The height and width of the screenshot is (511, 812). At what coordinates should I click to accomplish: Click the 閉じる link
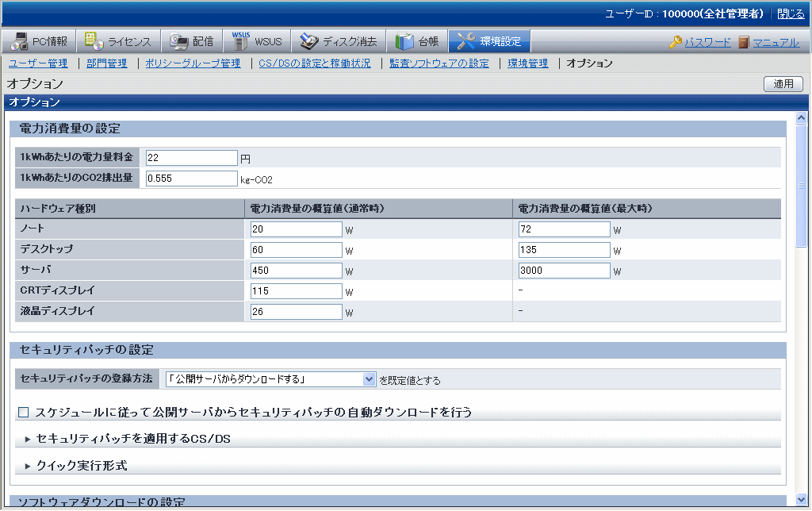(x=790, y=13)
